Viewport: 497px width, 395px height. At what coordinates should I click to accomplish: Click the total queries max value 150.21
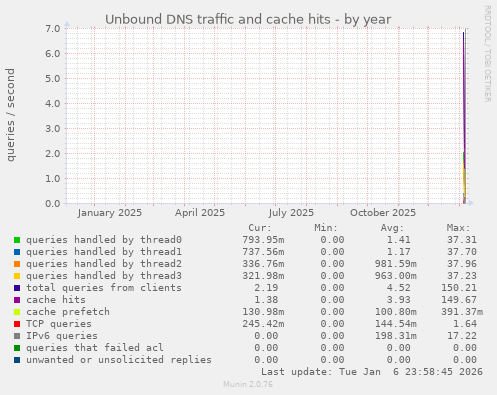click(x=459, y=288)
